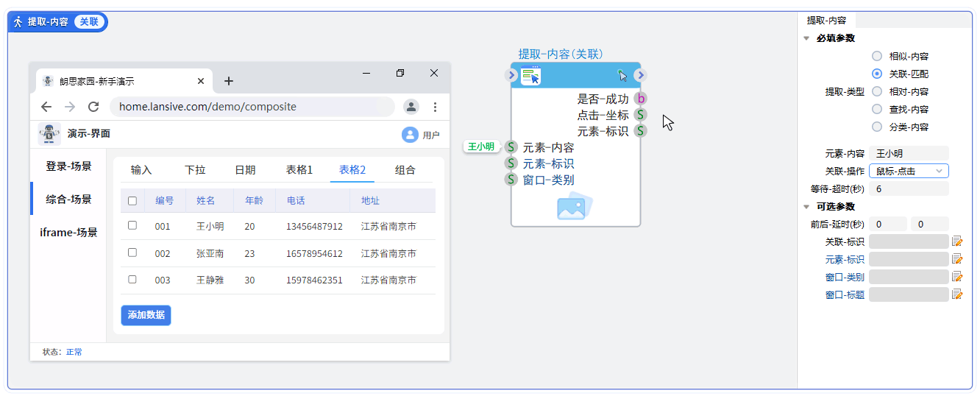The image size is (980, 399).
Task: Select the 关联-匹配 radio option
Action: (877, 74)
